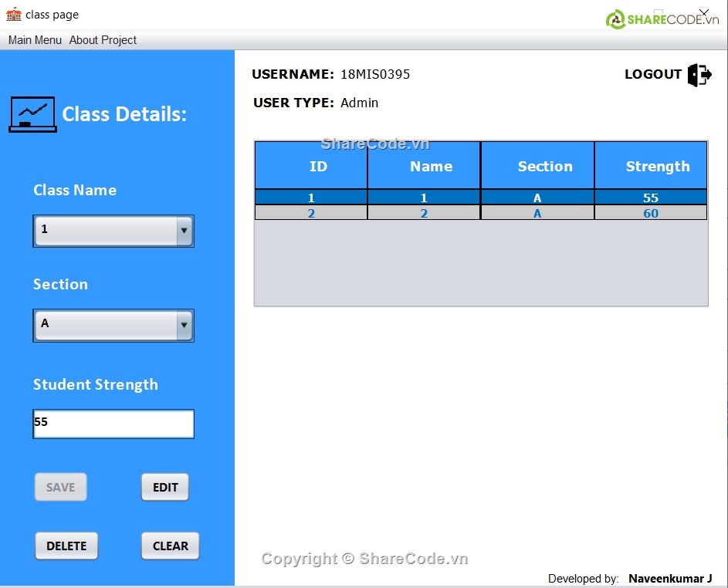The height and width of the screenshot is (588, 728).
Task: Open the Main Menu menu
Action: [35, 40]
